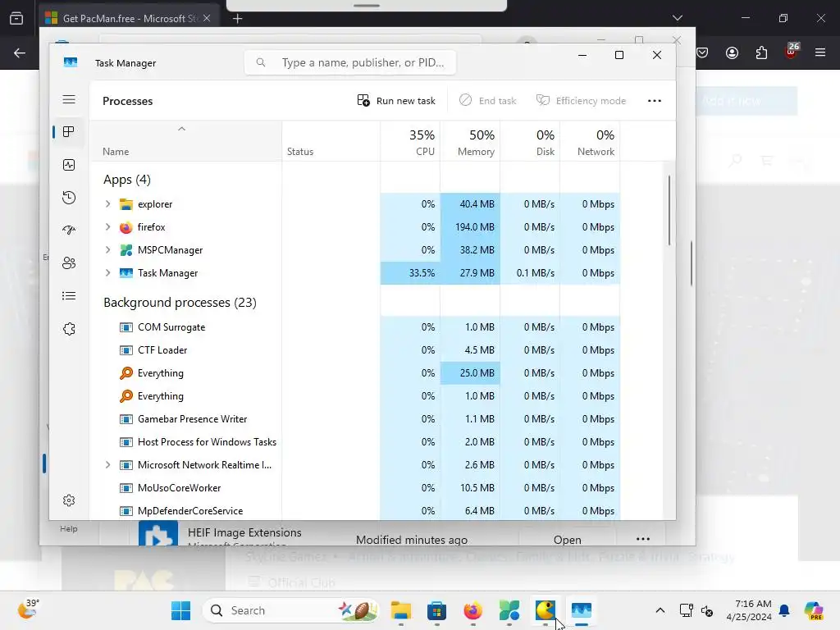This screenshot has height=630, width=840.
Task: Click Firefox back navigation arrow
Action: point(20,53)
